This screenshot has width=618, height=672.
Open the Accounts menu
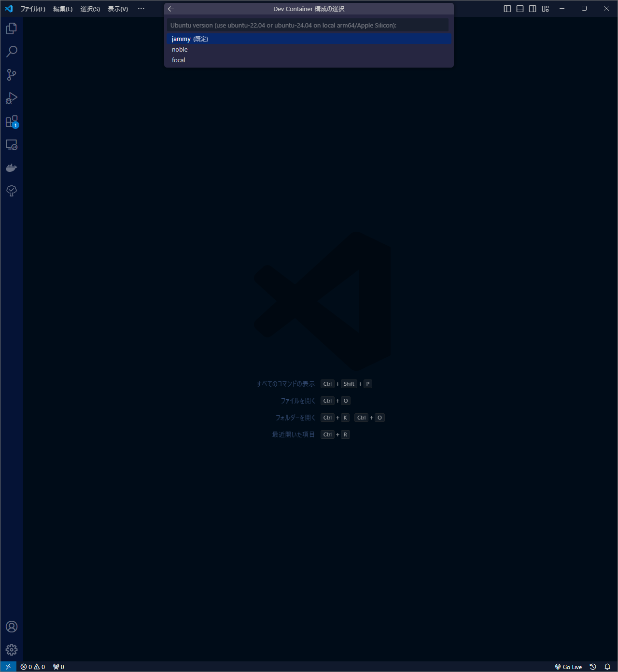click(x=12, y=627)
